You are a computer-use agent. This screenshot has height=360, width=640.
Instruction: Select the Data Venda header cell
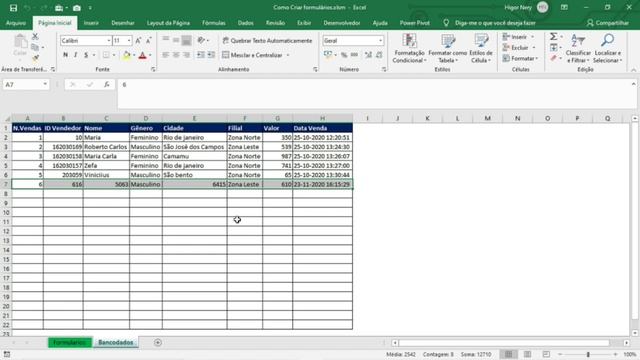tap(322, 128)
